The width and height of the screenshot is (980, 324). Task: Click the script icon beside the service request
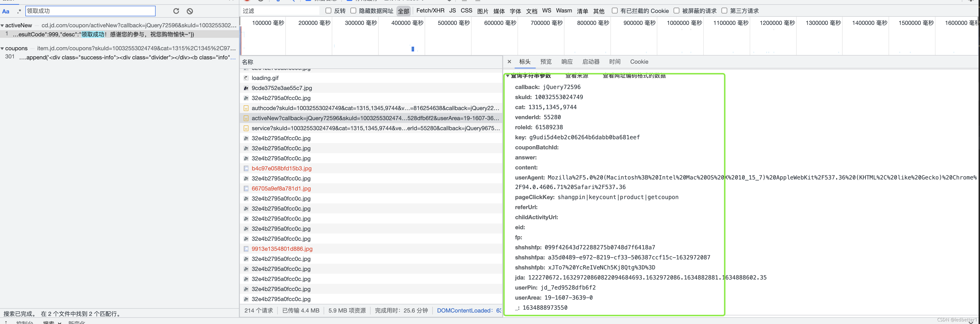pos(246,128)
